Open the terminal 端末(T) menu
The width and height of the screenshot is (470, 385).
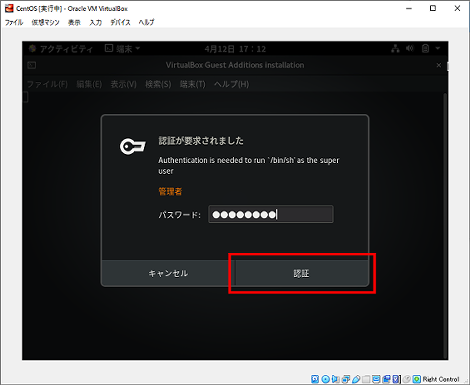(x=193, y=84)
